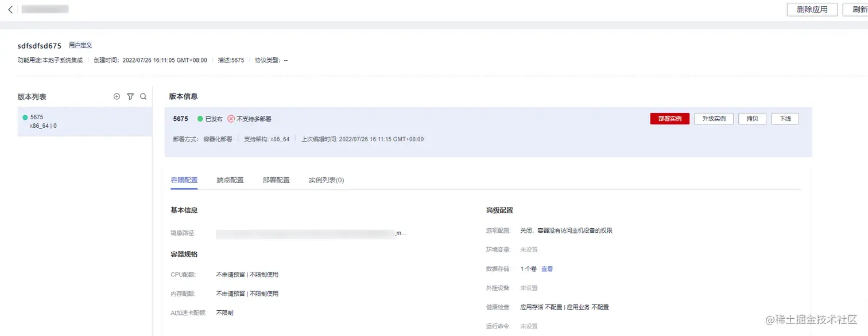Click the 部署方式: 容器化部署 text
The image size is (868, 336).
(x=203, y=139)
